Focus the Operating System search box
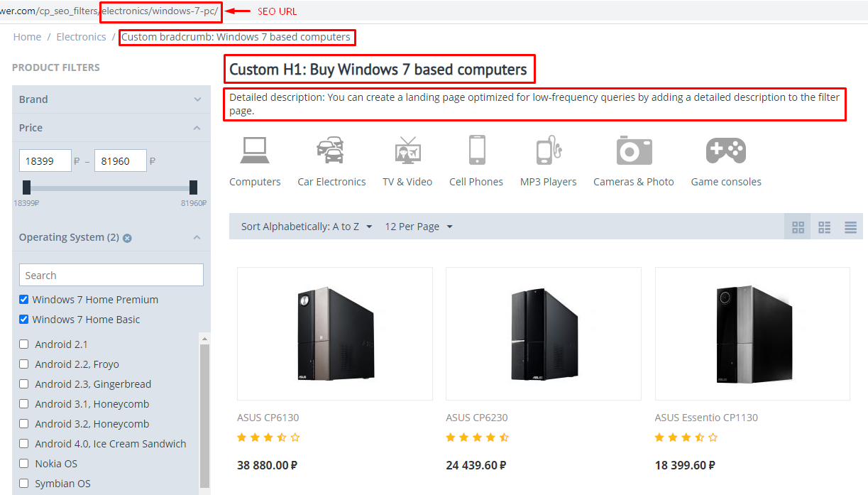Image resolution: width=868 pixels, height=495 pixels. pos(111,276)
